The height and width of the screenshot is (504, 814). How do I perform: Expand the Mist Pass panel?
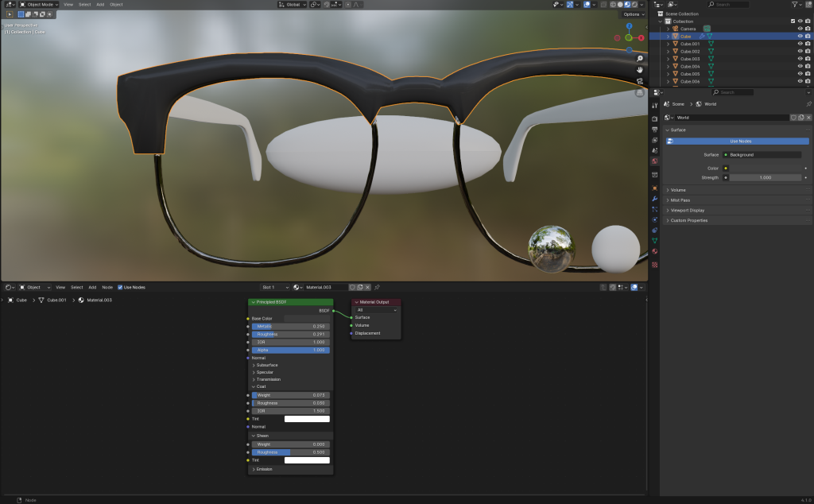680,200
